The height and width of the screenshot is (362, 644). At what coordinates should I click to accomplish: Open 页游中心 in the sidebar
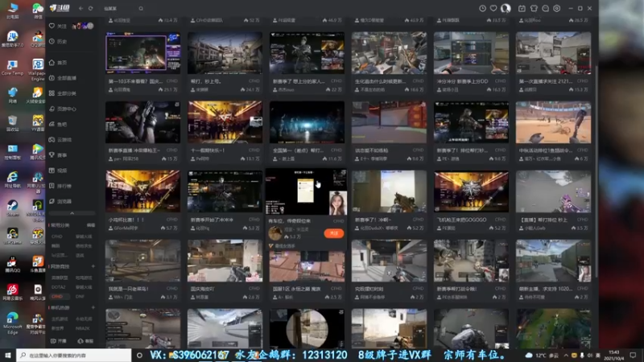pyautogui.click(x=63, y=109)
